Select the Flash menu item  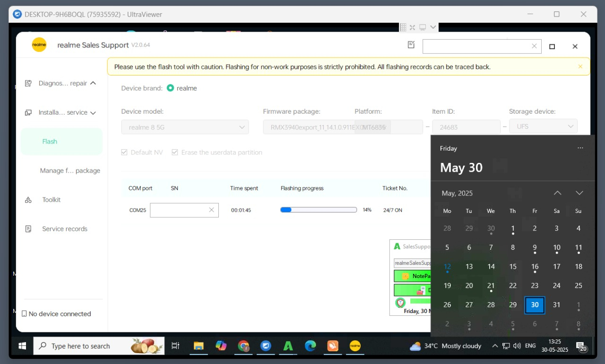pyautogui.click(x=50, y=142)
